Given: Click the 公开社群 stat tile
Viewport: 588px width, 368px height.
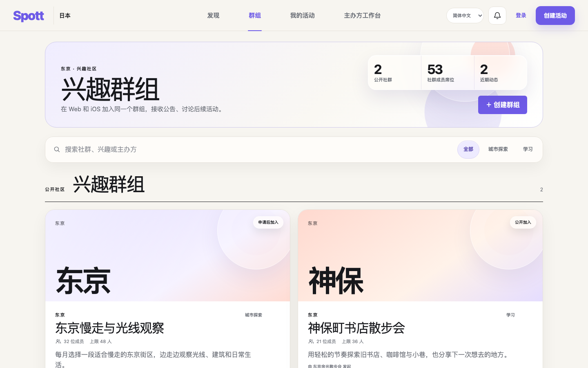Looking at the screenshot, I should tap(394, 73).
